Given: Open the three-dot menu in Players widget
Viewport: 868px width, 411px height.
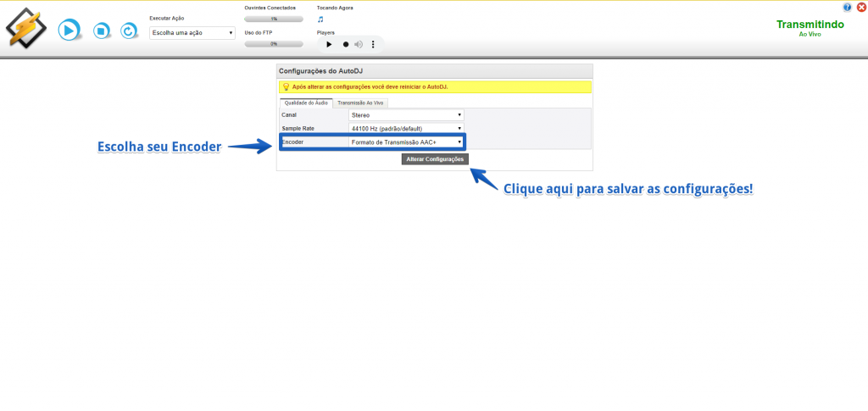Looking at the screenshot, I should (373, 44).
